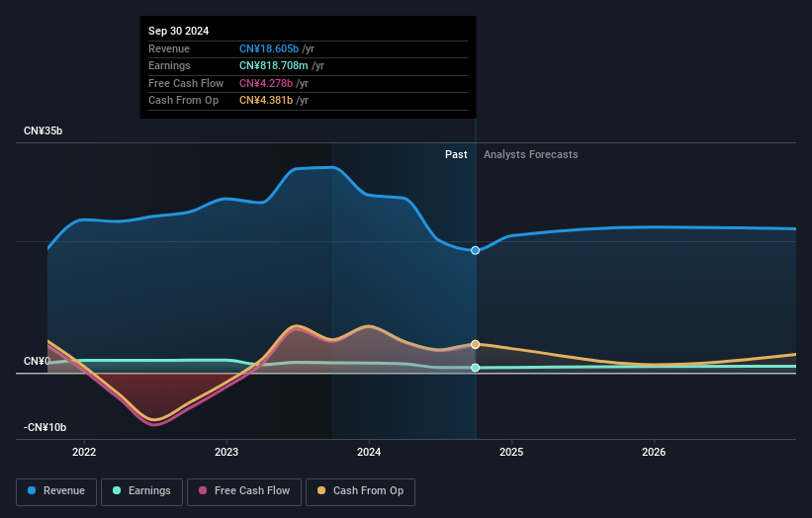812x518 pixels.
Task: Click the CN¥0 y-axis label
Action: (x=37, y=361)
